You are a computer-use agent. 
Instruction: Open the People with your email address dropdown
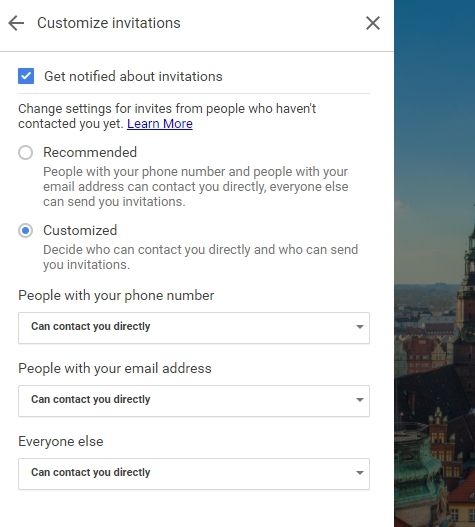click(x=194, y=401)
